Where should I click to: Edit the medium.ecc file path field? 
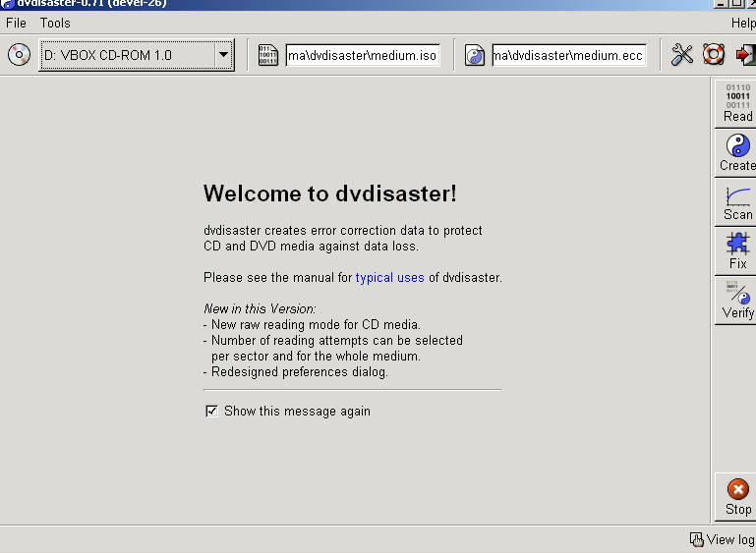pos(569,55)
